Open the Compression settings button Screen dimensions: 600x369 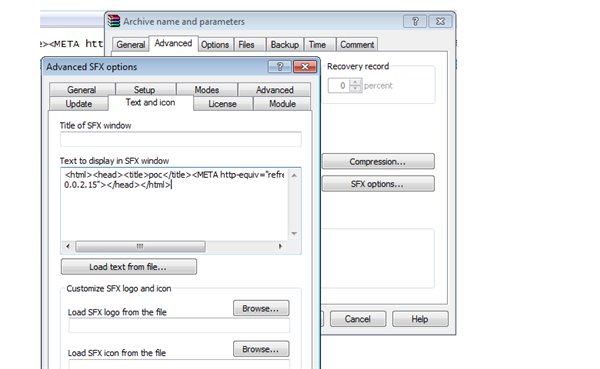coord(378,162)
